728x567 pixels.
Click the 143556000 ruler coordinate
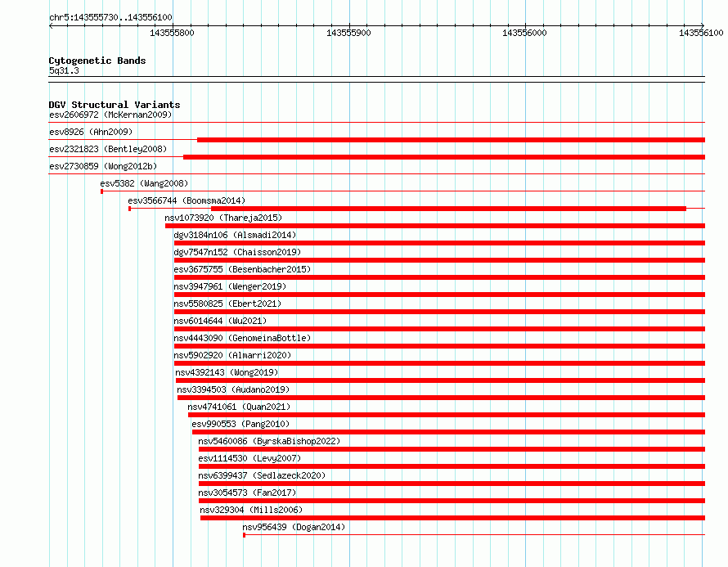[x=524, y=33]
